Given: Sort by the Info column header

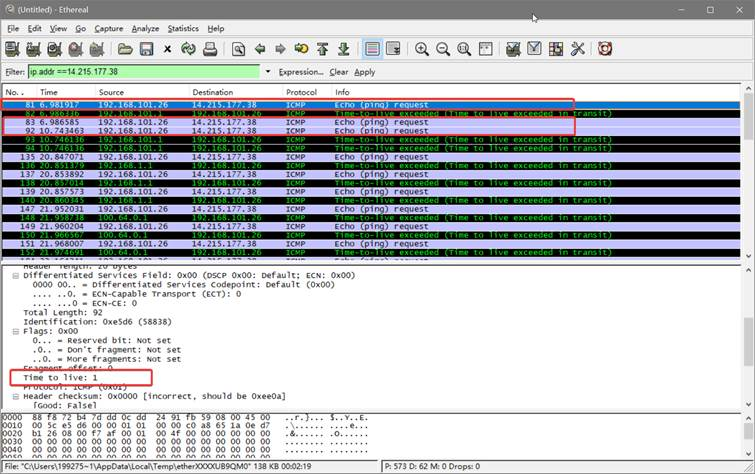Looking at the screenshot, I should [536, 92].
